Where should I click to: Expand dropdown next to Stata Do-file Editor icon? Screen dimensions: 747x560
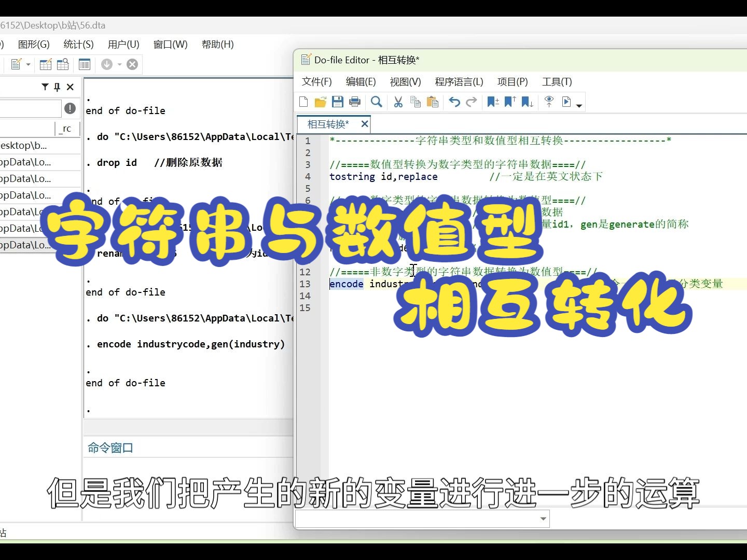28,64
